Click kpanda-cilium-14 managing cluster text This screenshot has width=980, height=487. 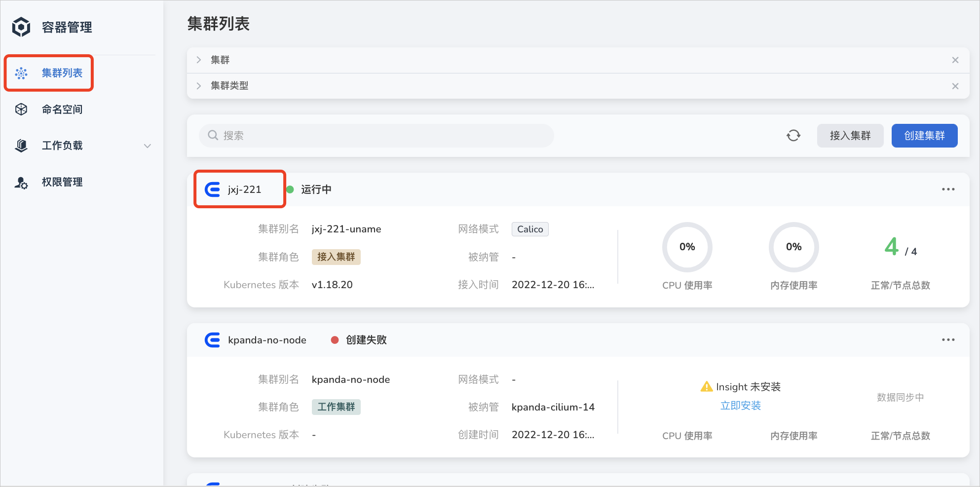coord(553,407)
